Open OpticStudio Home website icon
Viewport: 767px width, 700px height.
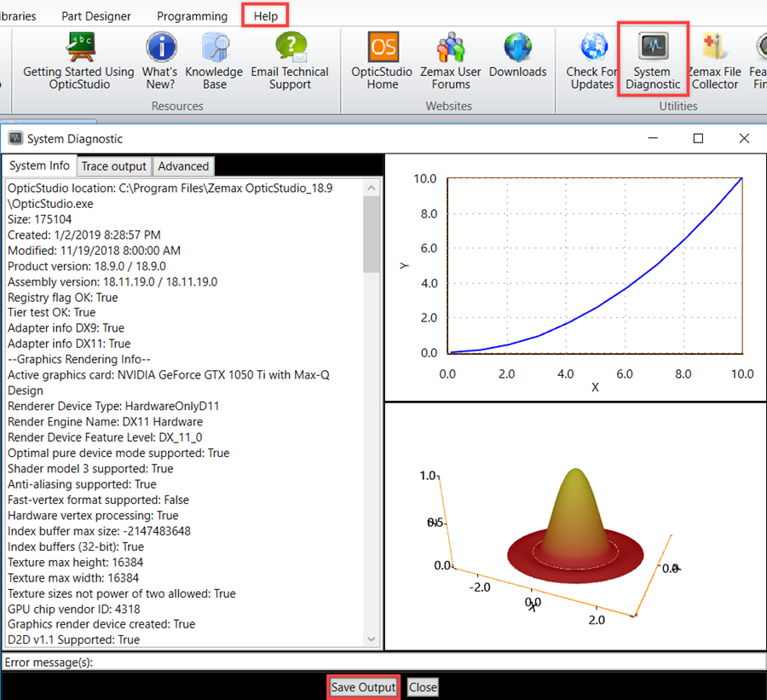coord(383,47)
